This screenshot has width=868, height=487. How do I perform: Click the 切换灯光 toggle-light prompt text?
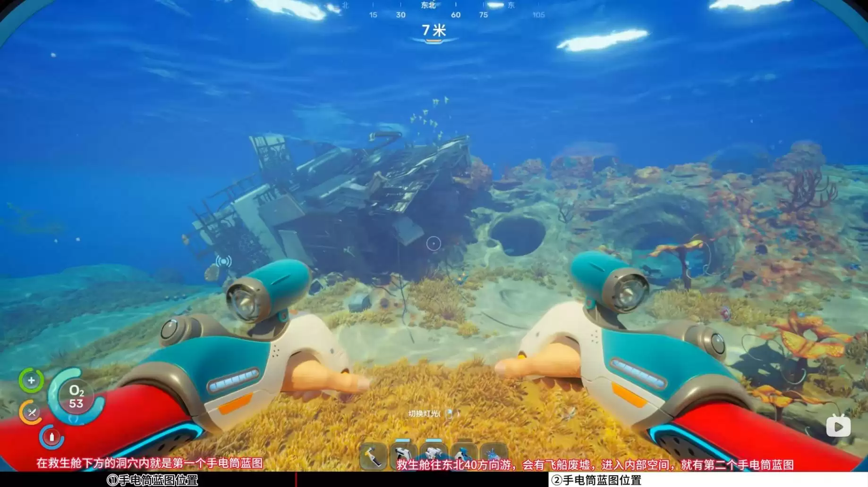point(424,414)
